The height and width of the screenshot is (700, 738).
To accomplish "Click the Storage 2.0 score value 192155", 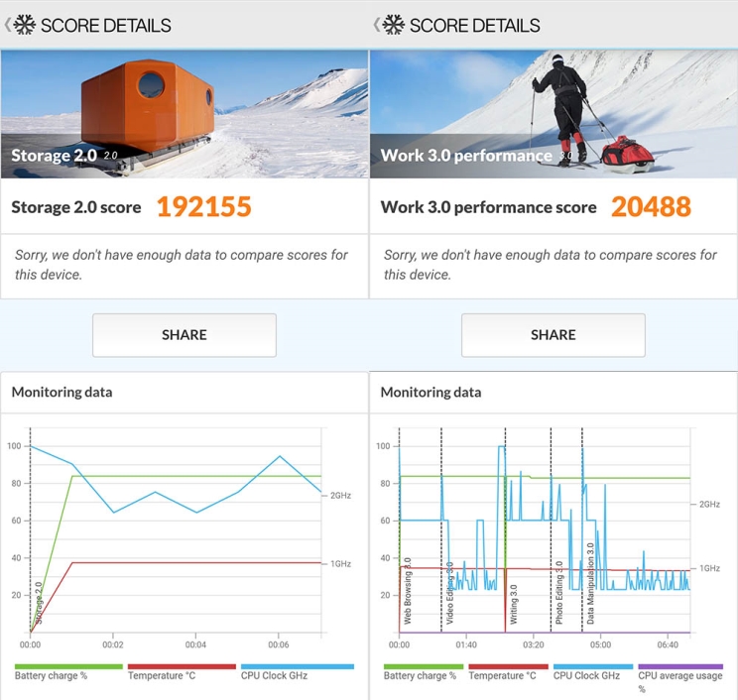I will [x=203, y=206].
